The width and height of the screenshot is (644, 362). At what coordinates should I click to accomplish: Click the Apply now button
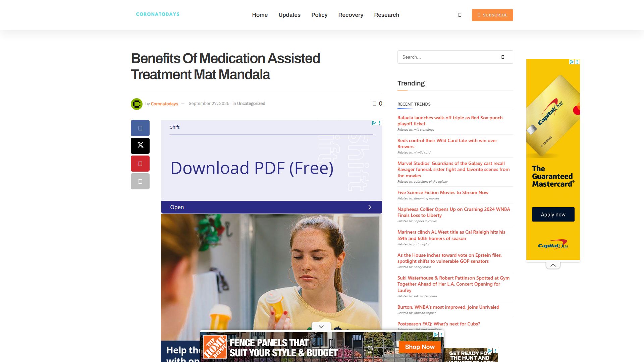click(x=553, y=215)
